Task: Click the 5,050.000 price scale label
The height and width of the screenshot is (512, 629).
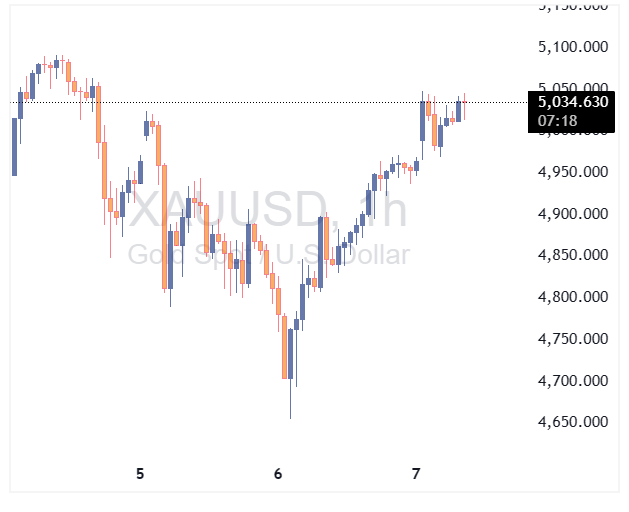Action: click(572, 88)
